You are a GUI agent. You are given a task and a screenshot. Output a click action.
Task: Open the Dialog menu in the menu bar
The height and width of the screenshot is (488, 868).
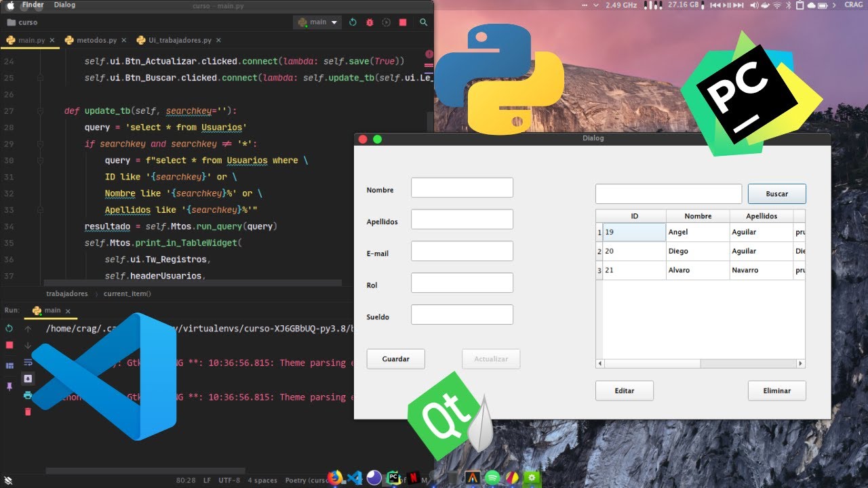click(64, 5)
